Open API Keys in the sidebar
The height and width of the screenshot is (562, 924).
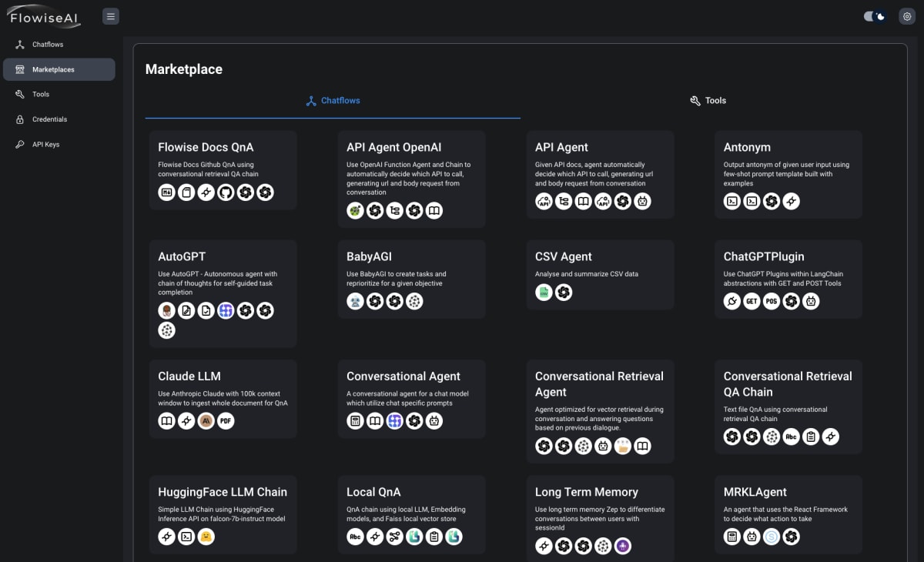click(59, 144)
